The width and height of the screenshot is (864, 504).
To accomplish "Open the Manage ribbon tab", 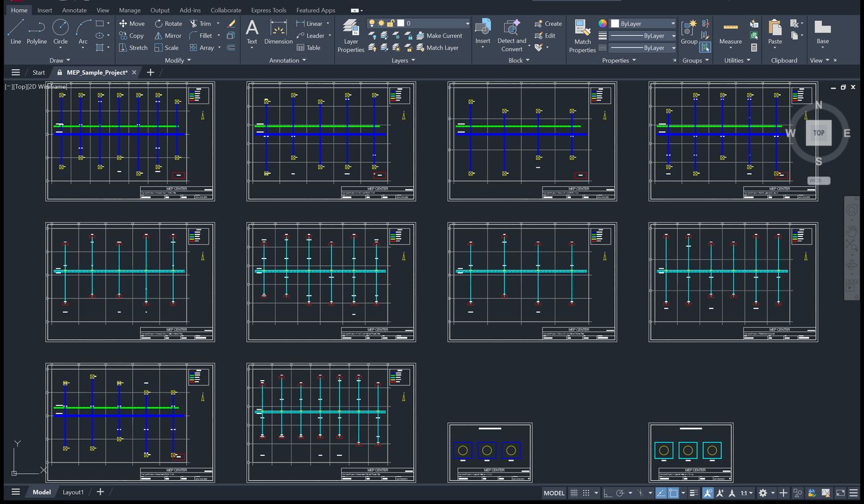I will 130,10.
